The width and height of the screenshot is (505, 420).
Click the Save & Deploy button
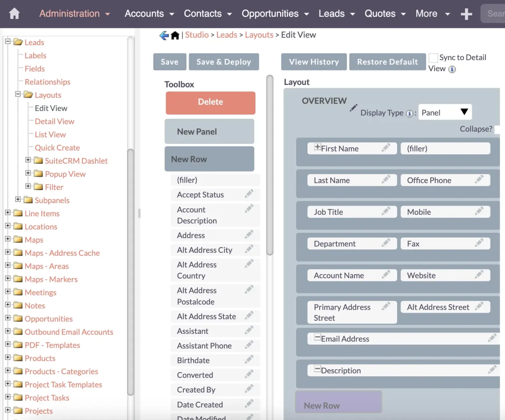point(224,62)
